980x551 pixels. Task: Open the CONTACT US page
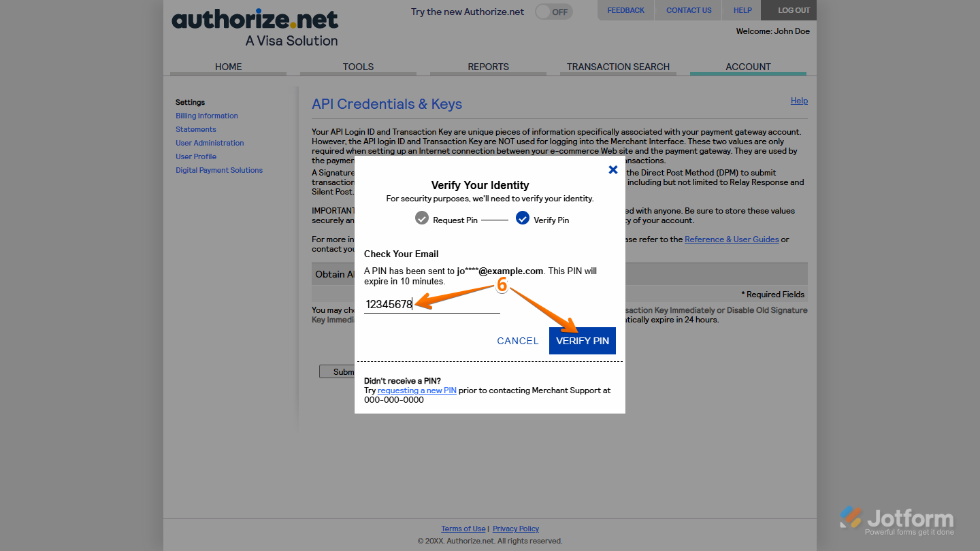688,10
